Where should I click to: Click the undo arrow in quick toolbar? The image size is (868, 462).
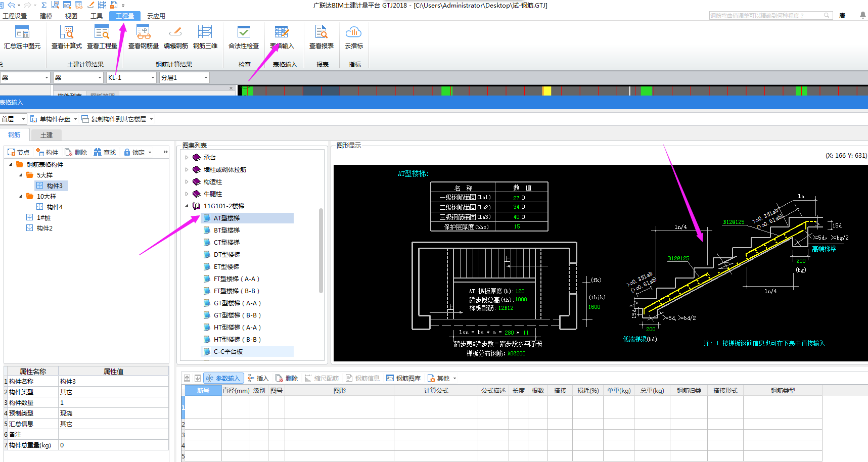point(11,5)
